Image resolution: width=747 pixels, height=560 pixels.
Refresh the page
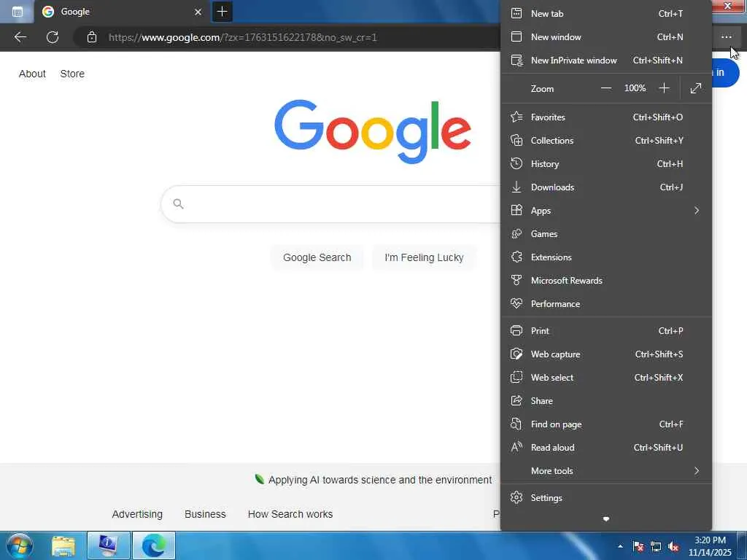tap(53, 37)
